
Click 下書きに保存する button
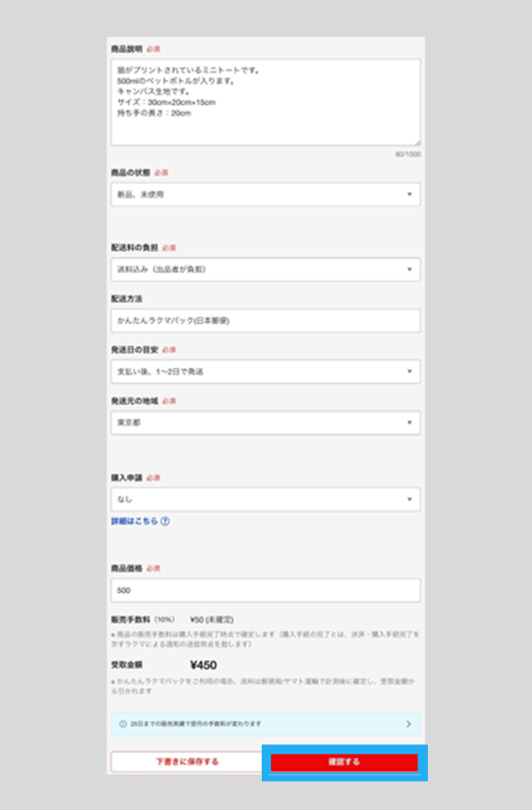coord(187,761)
